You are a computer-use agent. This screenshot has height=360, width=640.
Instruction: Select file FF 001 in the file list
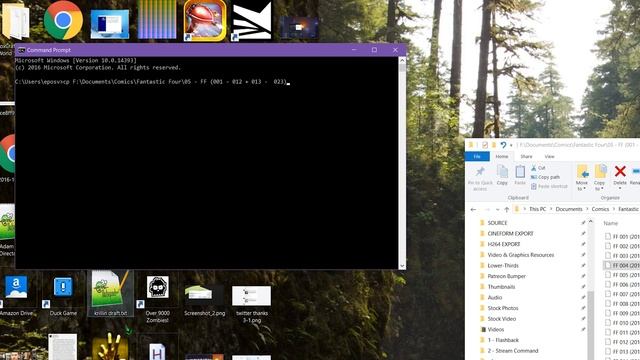tap(622, 236)
